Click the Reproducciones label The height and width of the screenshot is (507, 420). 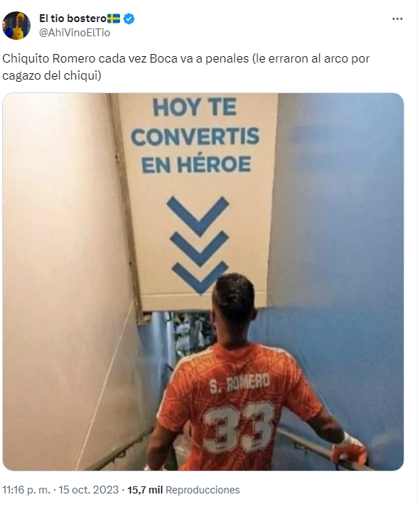[203, 490]
